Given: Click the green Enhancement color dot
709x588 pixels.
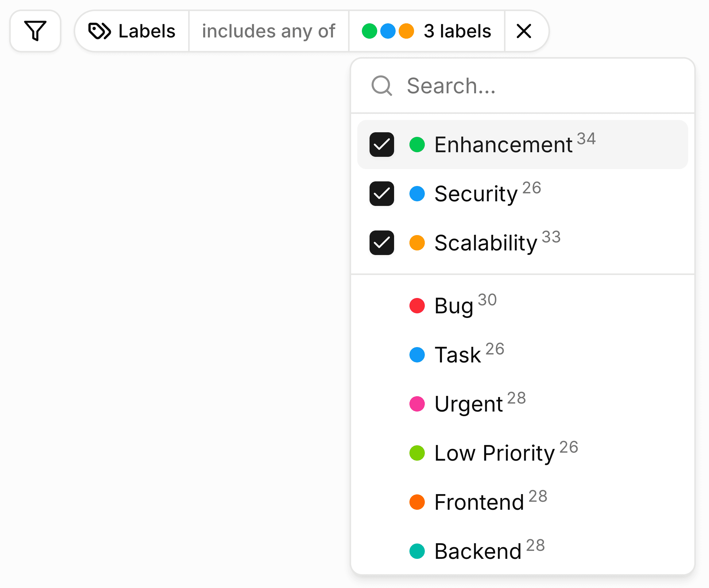Looking at the screenshot, I should [x=417, y=145].
